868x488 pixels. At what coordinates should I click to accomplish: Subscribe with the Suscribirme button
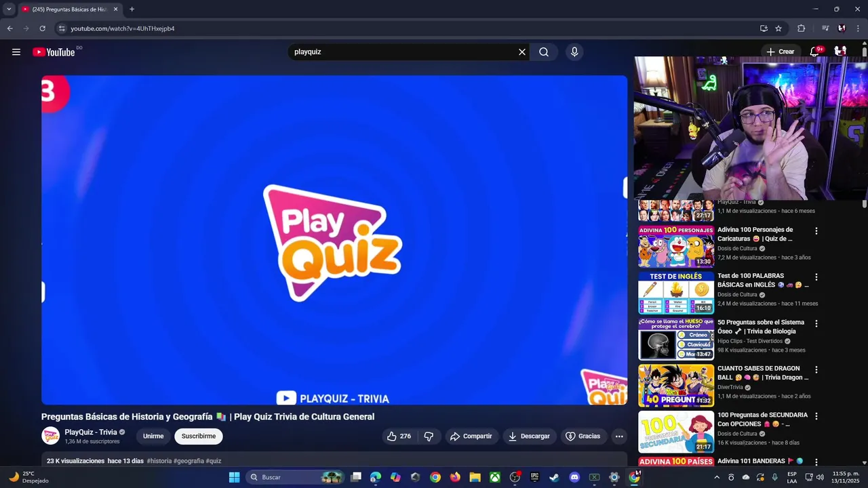point(199,436)
